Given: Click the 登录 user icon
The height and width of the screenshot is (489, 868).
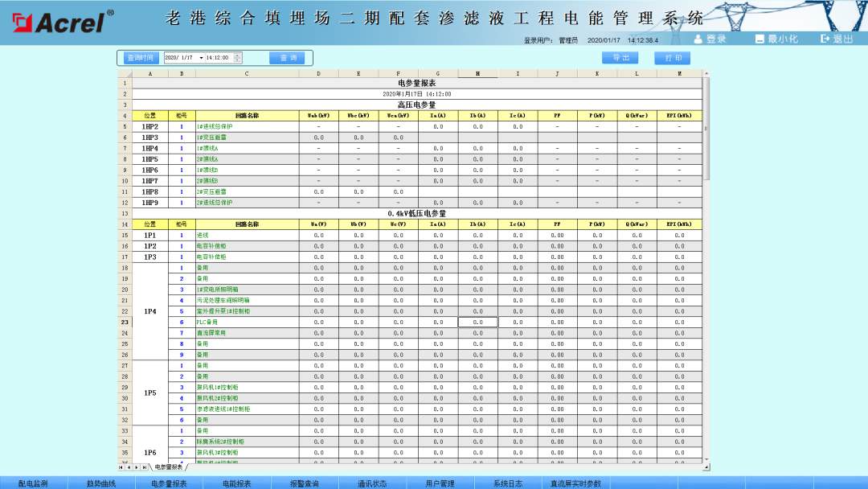Looking at the screenshot, I should tap(698, 39).
